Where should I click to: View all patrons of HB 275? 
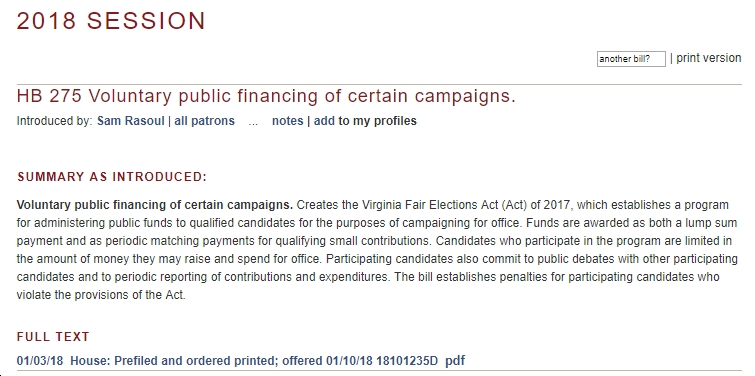(204, 121)
